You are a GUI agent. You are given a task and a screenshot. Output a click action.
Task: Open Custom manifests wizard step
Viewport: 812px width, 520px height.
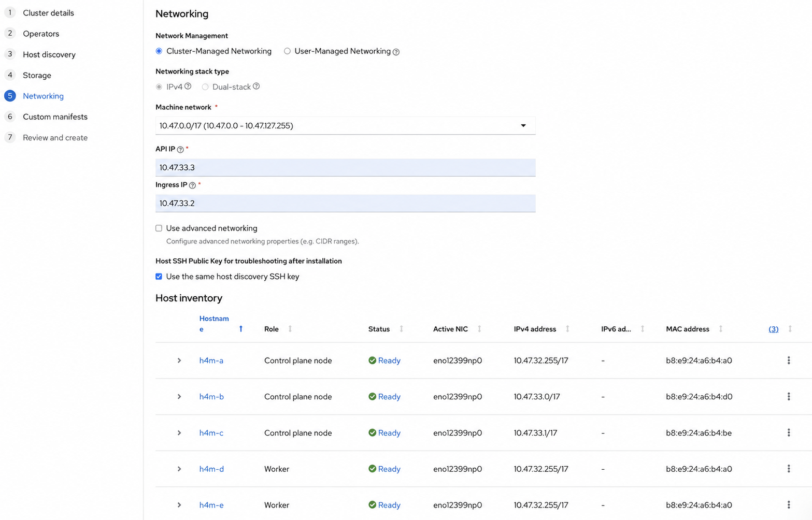click(x=55, y=117)
